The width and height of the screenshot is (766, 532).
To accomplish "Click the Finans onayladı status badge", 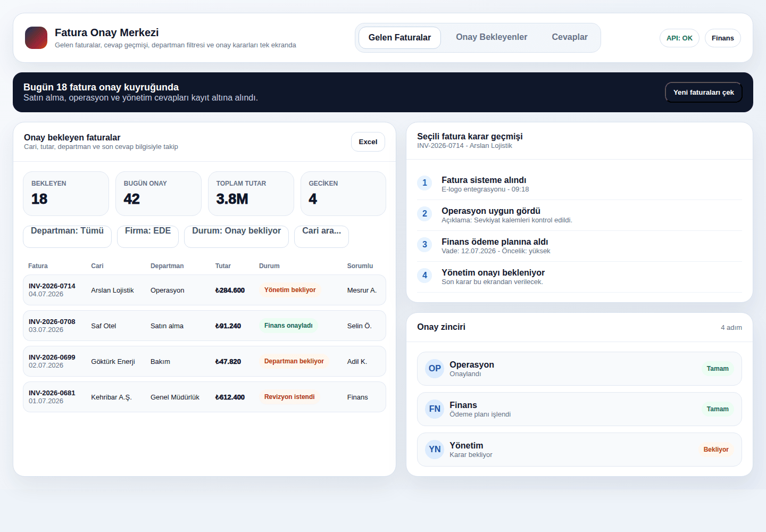I will pos(288,326).
